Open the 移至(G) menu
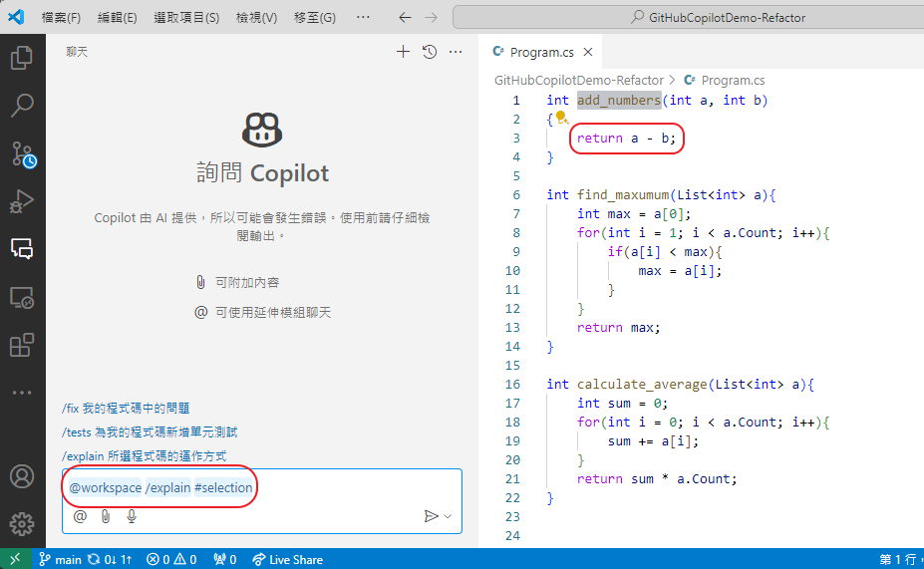Viewport: 924px width, 569px height. [315, 18]
